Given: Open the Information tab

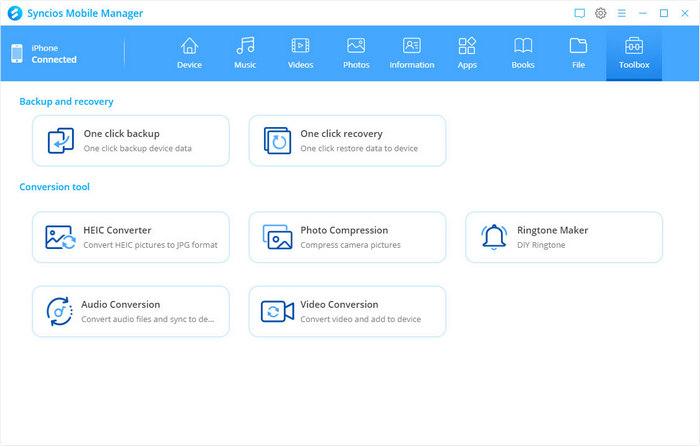Looking at the screenshot, I should [412, 53].
